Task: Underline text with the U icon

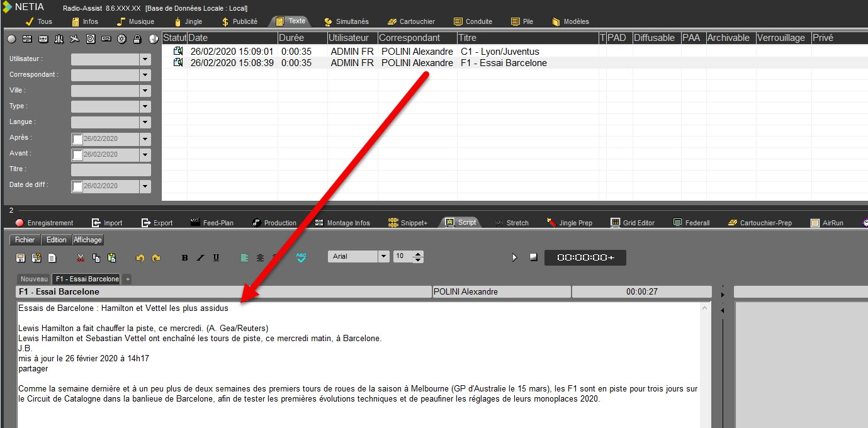Action: (x=216, y=257)
